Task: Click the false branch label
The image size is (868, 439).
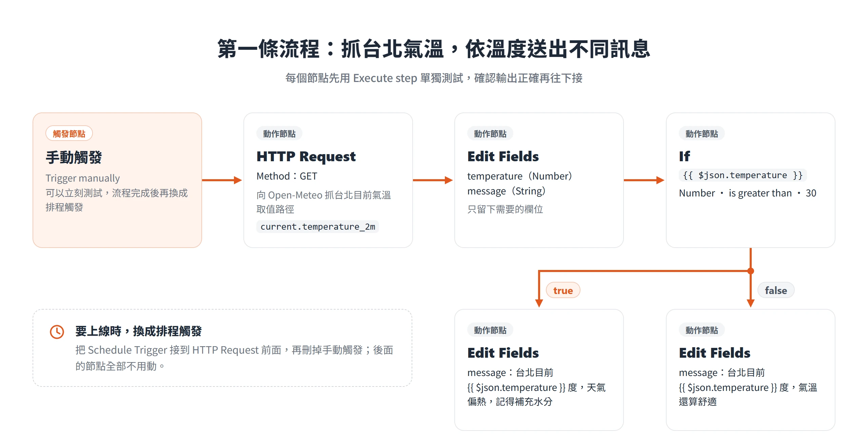Action: [x=776, y=290]
